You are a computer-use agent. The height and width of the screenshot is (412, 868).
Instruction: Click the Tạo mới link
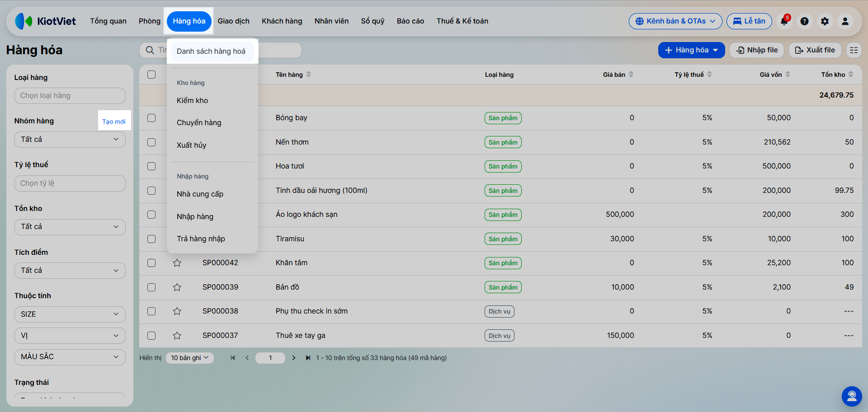click(114, 122)
